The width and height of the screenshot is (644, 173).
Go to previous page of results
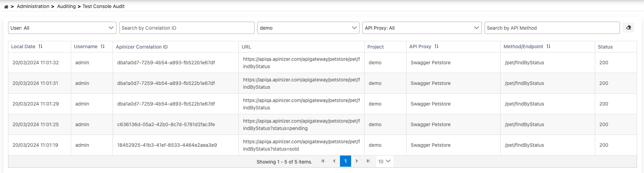(334, 161)
